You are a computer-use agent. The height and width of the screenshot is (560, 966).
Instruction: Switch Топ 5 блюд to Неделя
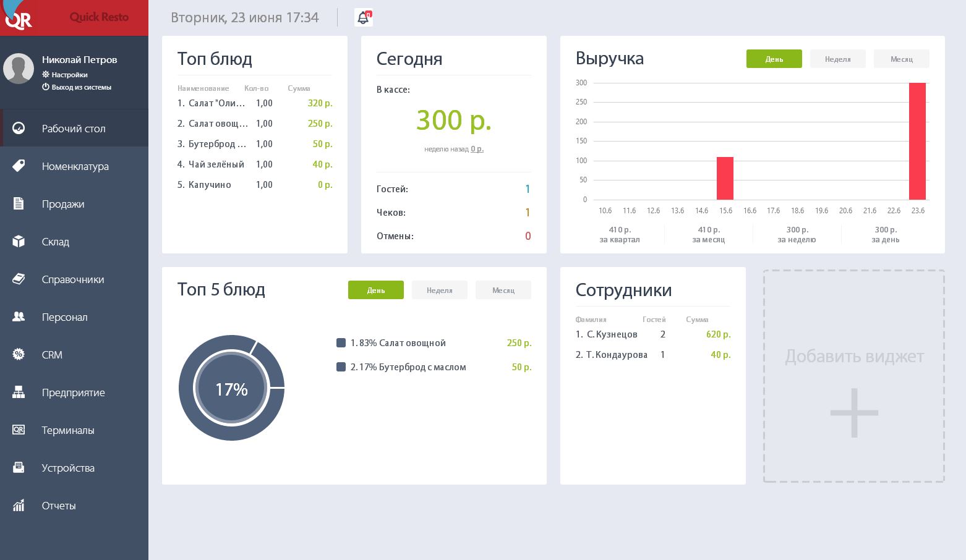tap(440, 290)
